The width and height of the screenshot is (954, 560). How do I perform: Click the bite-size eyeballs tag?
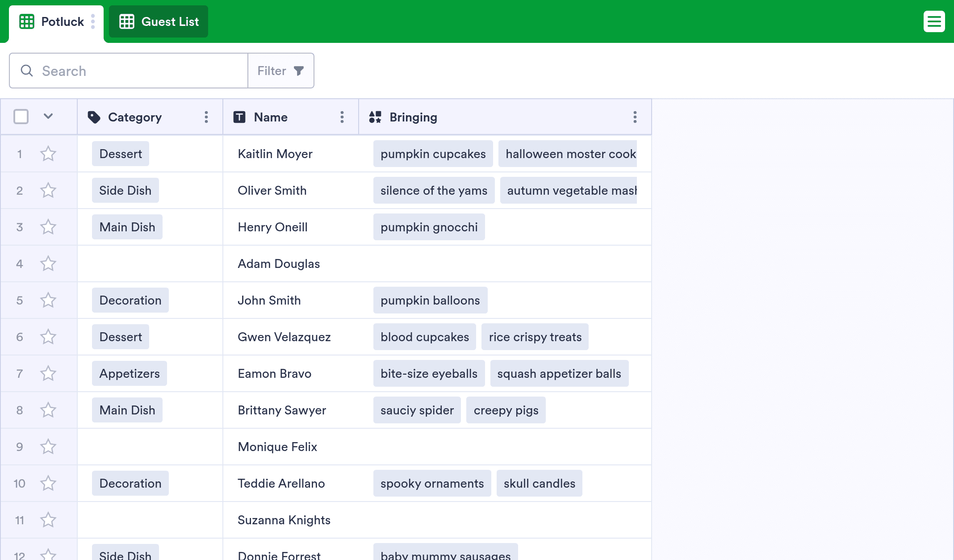pyautogui.click(x=429, y=373)
